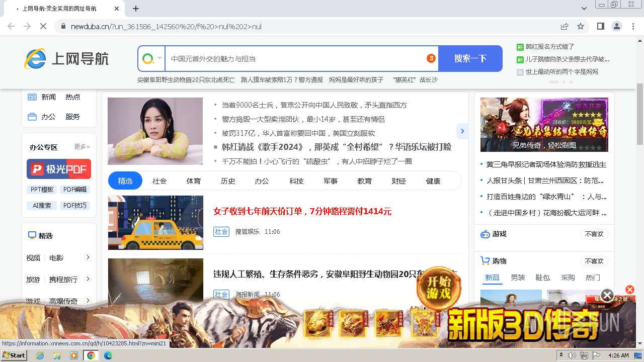Select the 财经 news tab
The width and height of the screenshot is (644, 362).
pos(399,180)
